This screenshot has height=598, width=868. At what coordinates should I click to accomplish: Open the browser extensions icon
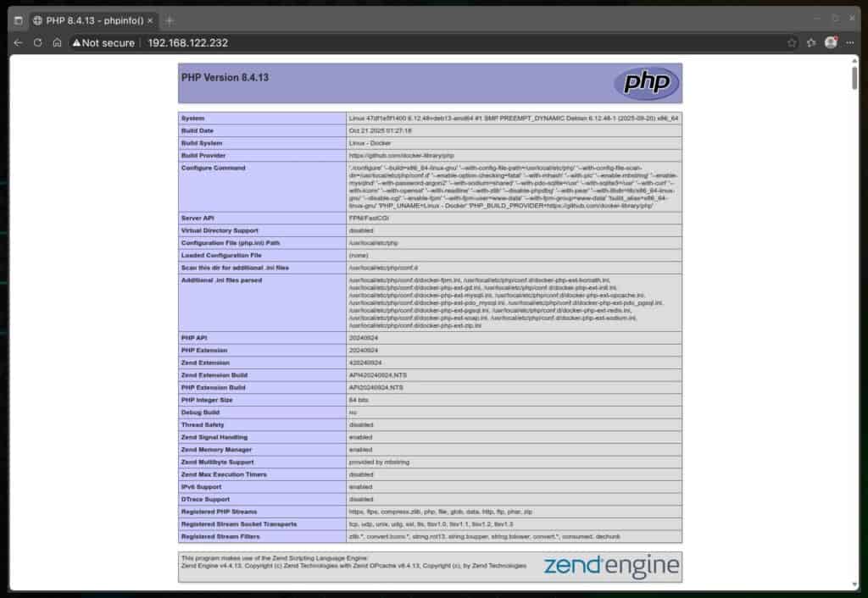[x=811, y=42]
